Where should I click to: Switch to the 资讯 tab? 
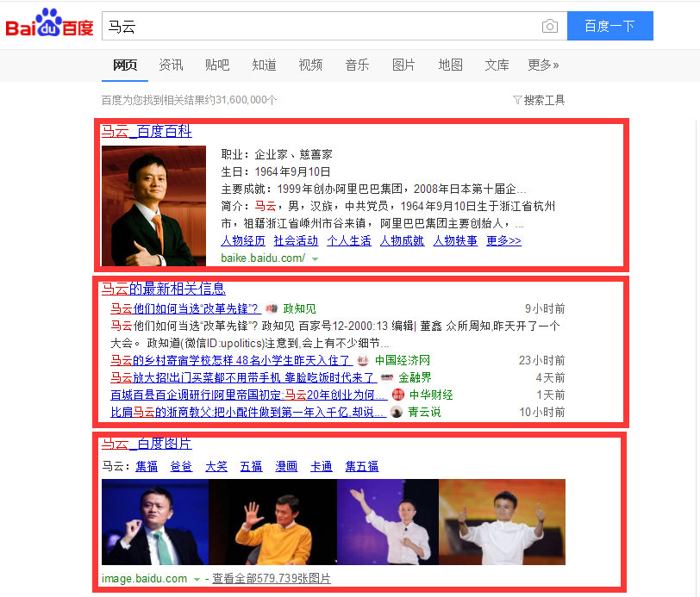pyautogui.click(x=171, y=65)
